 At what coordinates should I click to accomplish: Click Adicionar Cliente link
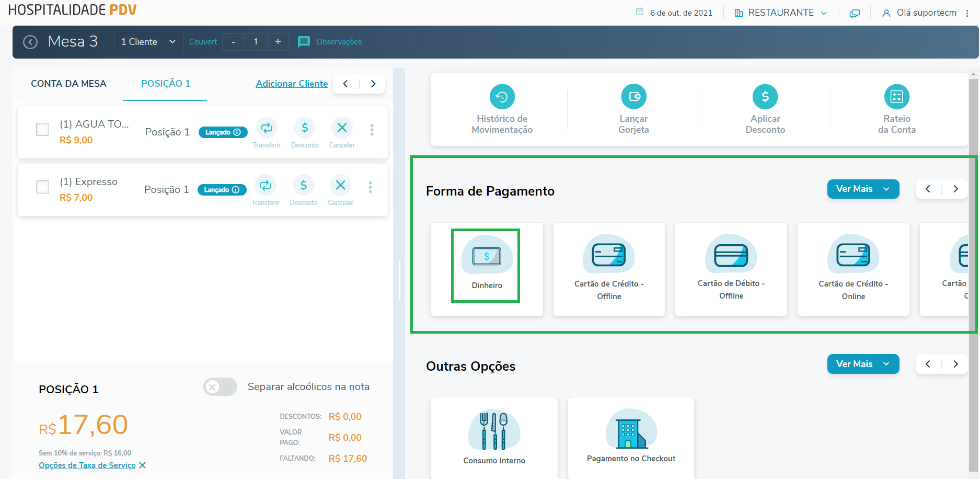tap(292, 84)
